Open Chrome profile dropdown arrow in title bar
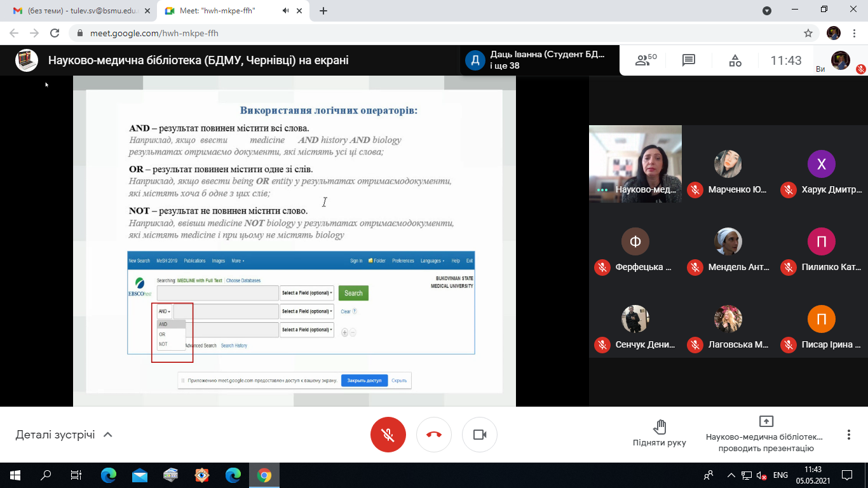 point(767,11)
